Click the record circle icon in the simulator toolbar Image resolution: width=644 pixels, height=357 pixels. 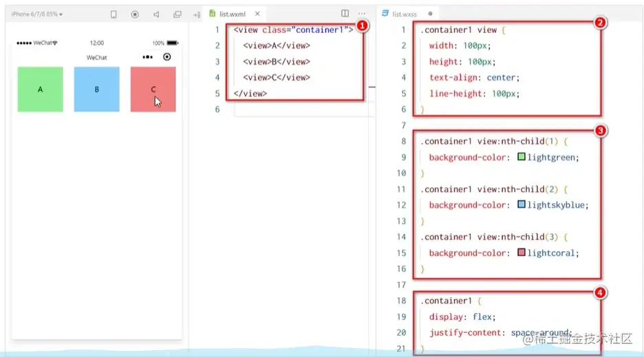coord(135,14)
